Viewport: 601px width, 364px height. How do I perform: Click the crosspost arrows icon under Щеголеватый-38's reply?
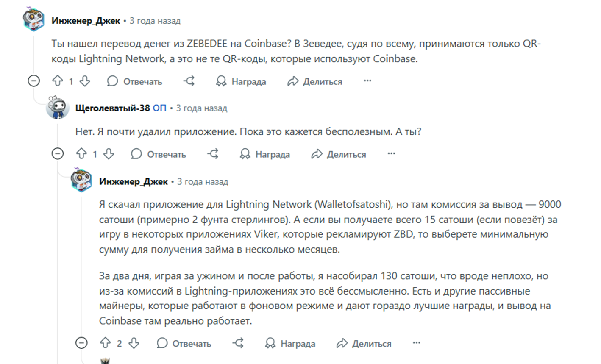213,154
